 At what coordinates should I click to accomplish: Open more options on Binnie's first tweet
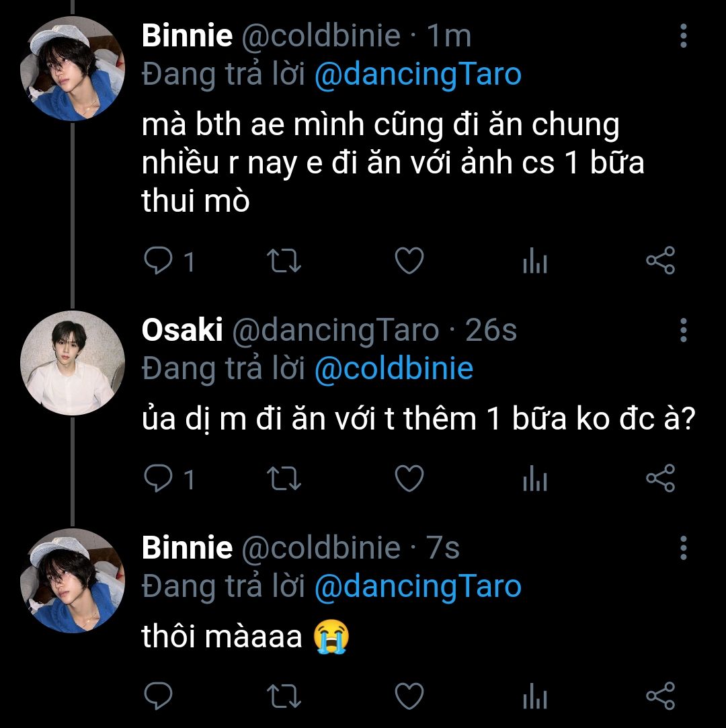[683, 36]
